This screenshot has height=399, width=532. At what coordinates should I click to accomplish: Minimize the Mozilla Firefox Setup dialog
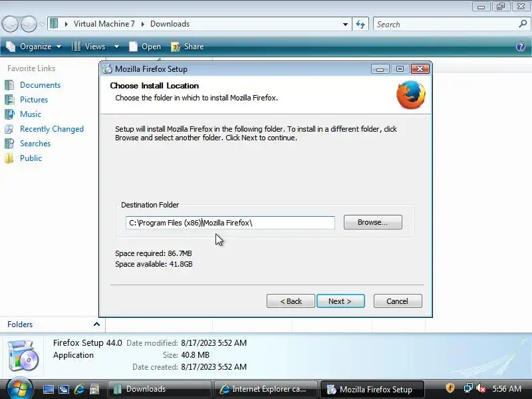pyautogui.click(x=380, y=69)
